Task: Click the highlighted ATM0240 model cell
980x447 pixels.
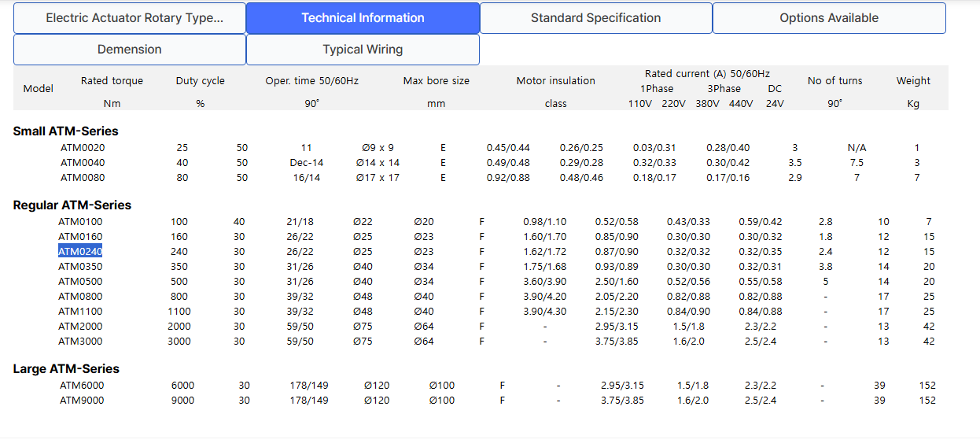Action: (x=80, y=252)
